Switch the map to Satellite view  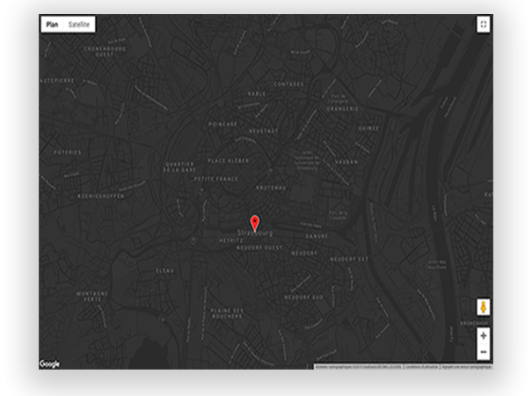[x=79, y=25]
